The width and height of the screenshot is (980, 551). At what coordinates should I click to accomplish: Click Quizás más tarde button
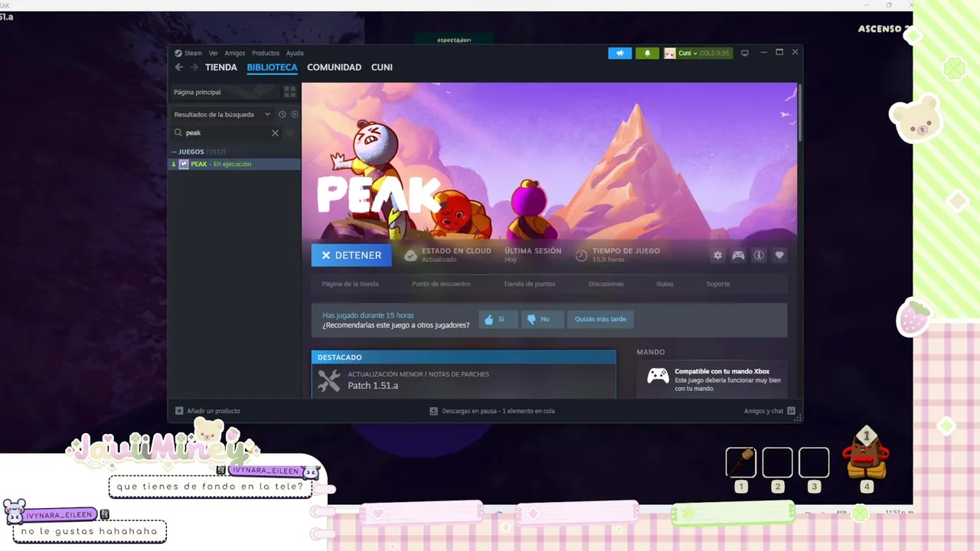tap(600, 319)
